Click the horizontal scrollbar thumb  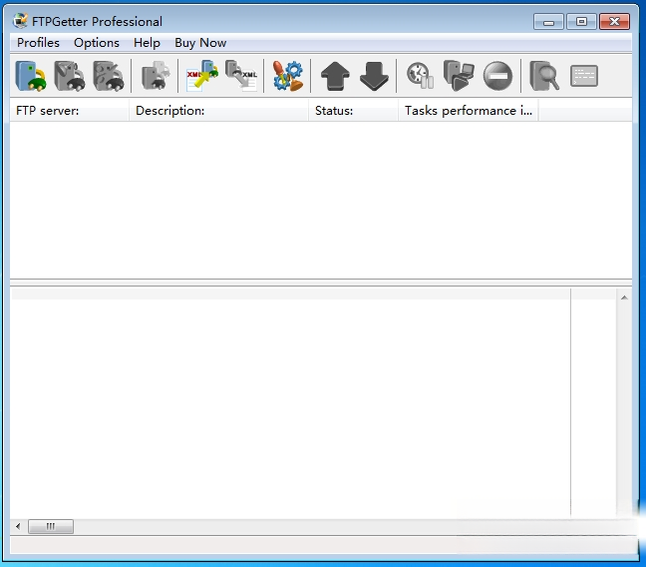51,526
